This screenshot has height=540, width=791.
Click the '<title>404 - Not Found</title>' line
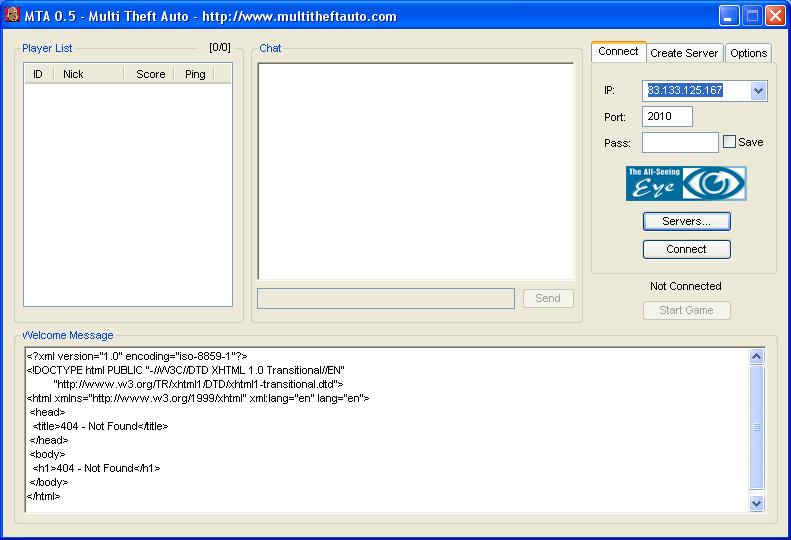pos(100,426)
